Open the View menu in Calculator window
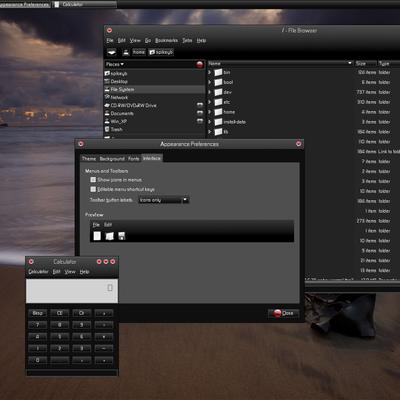The image size is (400, 400). tap(70, 272)
